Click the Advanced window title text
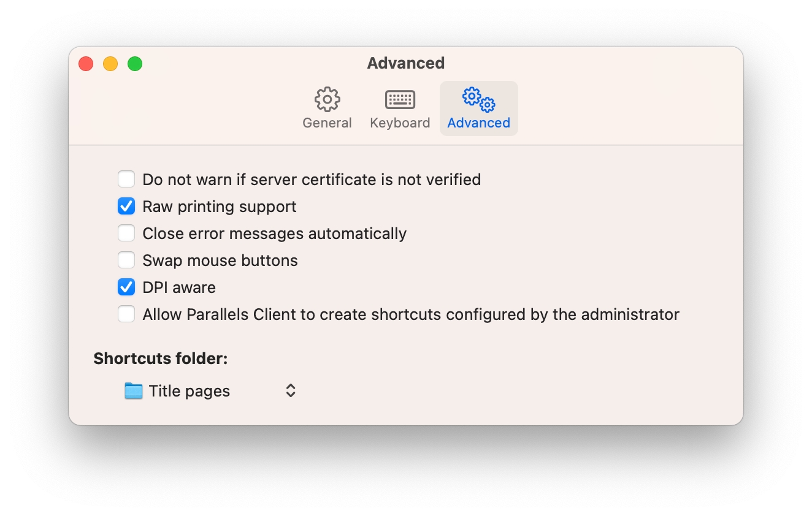This screenshot has width=812, height=516. click(405, 63)
